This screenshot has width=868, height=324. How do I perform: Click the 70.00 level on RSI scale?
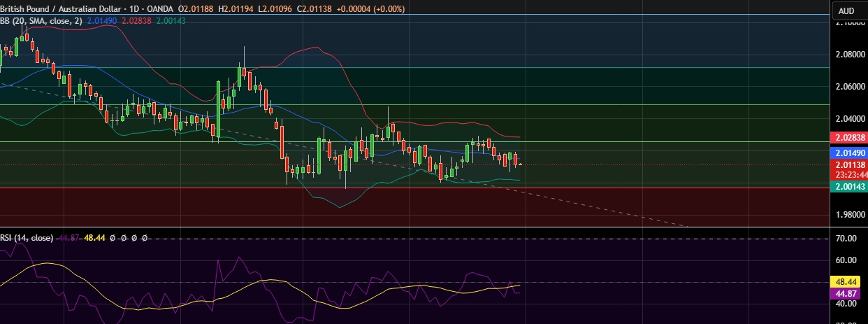tap(846, 239)
